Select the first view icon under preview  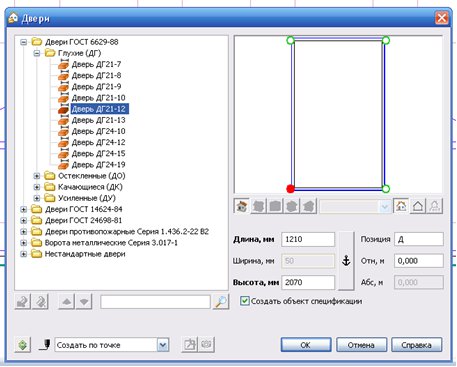pyautogui.click(x=242, y=206)
